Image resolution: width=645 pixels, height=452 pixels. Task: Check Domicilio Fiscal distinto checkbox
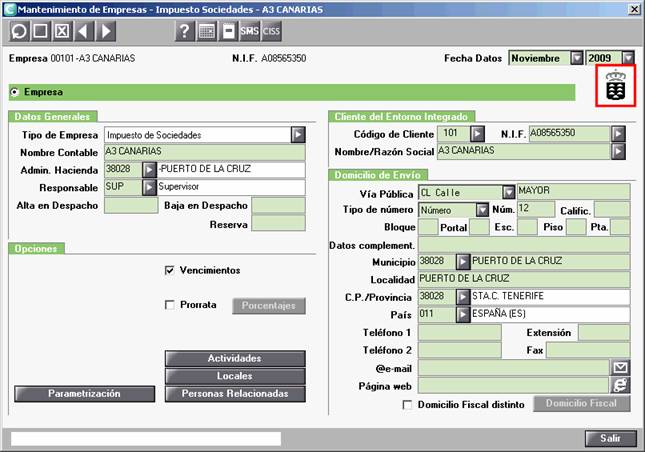point(407,405)
